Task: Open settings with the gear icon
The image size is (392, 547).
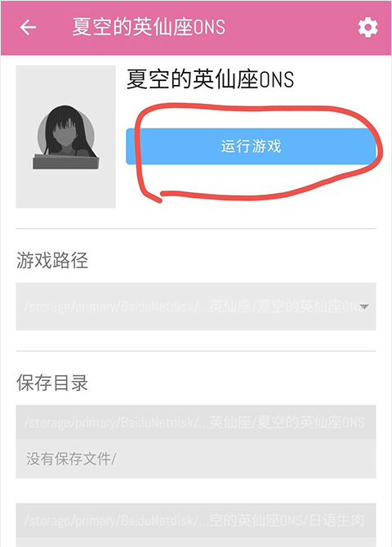Action: (368, 28)
